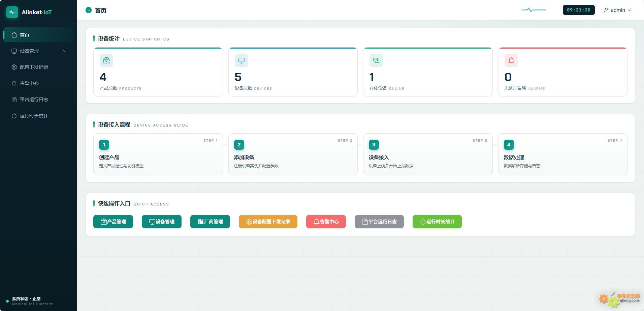Image resolution: width=644 pixels, height=311 pixels.
Task: Click the 未处理告警 count value 0
Action: [x=508, y=77]
